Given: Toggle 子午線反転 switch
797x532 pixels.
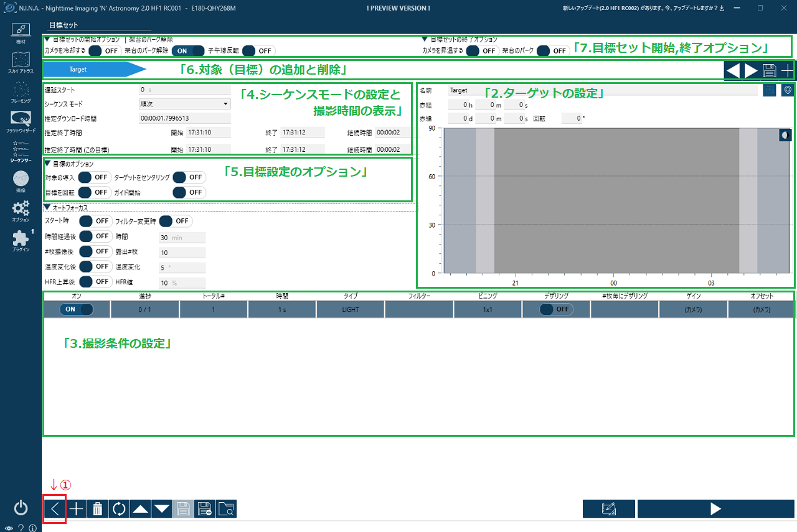Looking at the screenshot, I should click(x=258, y=50).
